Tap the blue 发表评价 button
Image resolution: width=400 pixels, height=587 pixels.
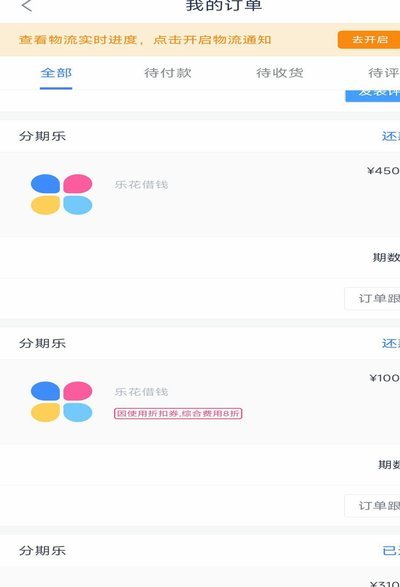point(373,95)
